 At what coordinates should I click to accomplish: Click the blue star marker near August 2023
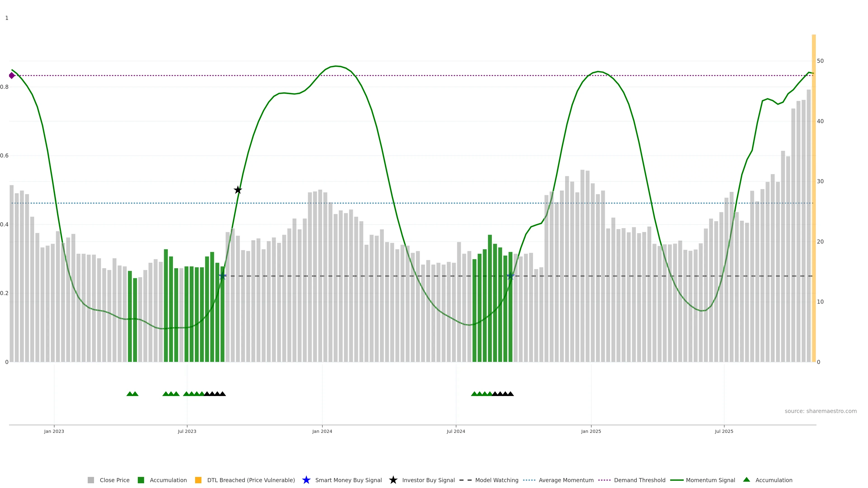222,276
